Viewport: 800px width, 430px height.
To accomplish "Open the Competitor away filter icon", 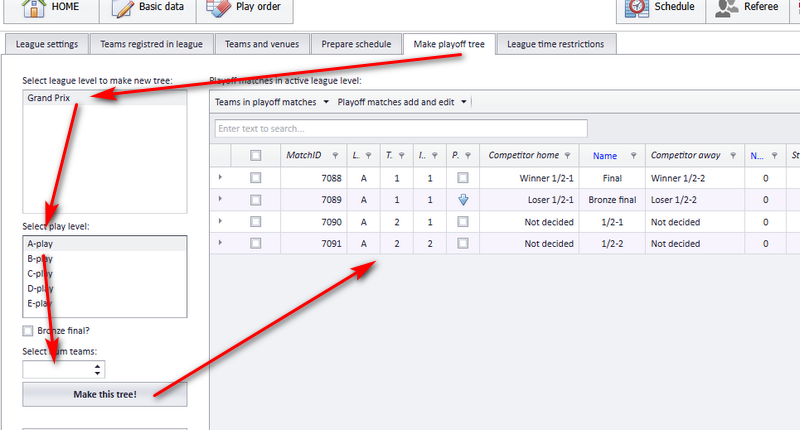I will pos(733,156).
